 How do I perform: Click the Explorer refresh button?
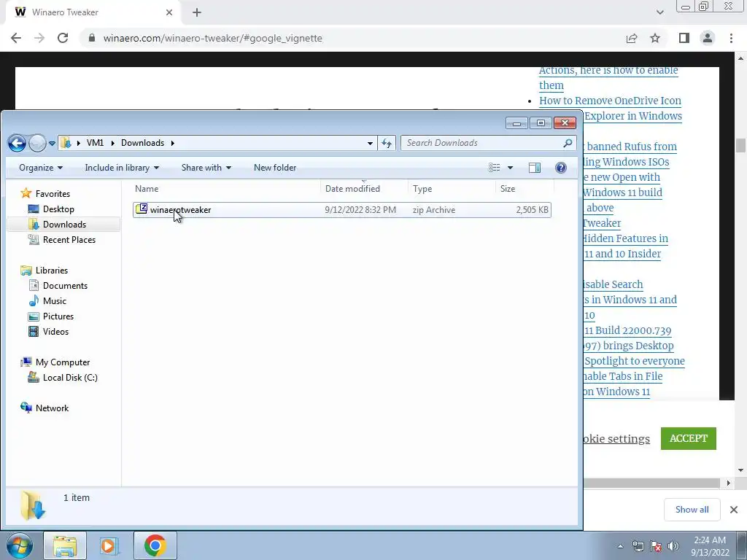coord(387,143)
